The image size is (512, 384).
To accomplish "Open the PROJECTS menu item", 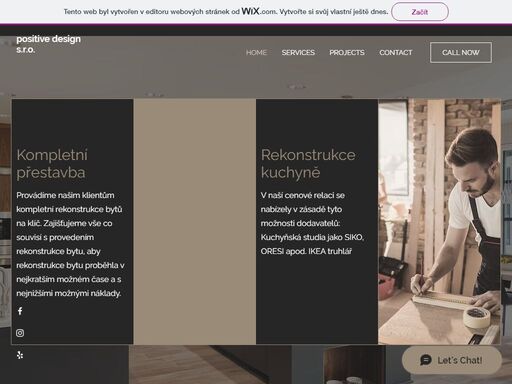I will pyautogui.click(x=347, y=53).
